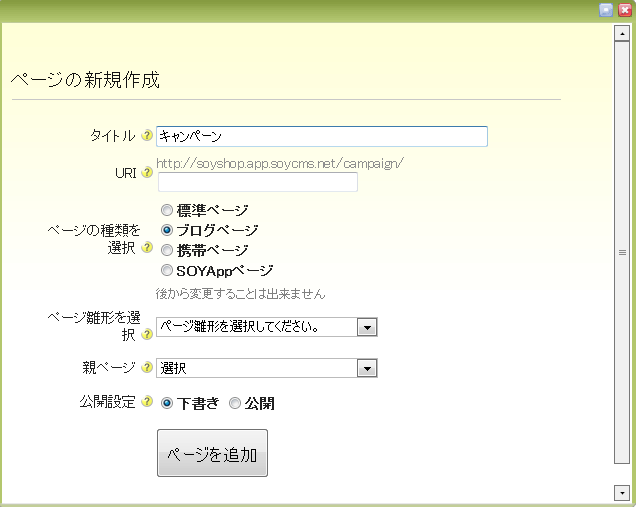Click the scrollbar up arrow
The image size is (636, 507).
coord(622,33)
